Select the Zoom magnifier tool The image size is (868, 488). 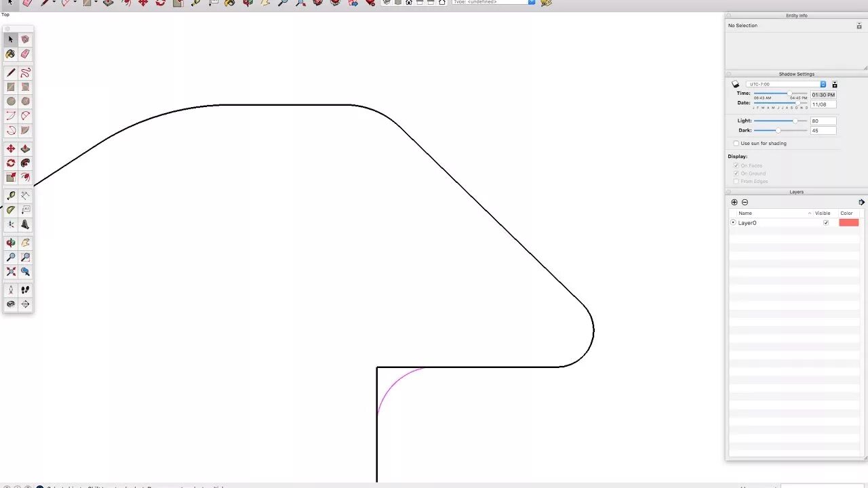[x=11, y=257]
